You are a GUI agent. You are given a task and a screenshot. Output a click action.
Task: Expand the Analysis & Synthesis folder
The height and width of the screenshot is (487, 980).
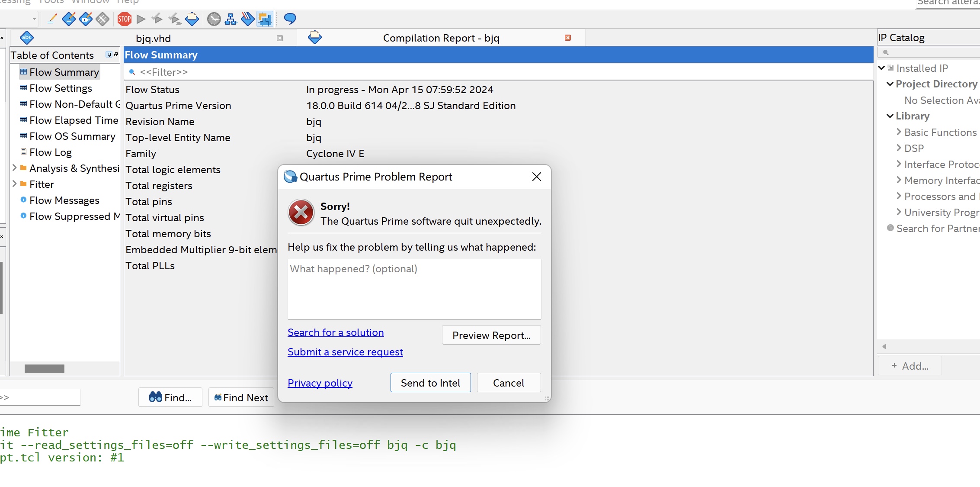click(14, 168)
